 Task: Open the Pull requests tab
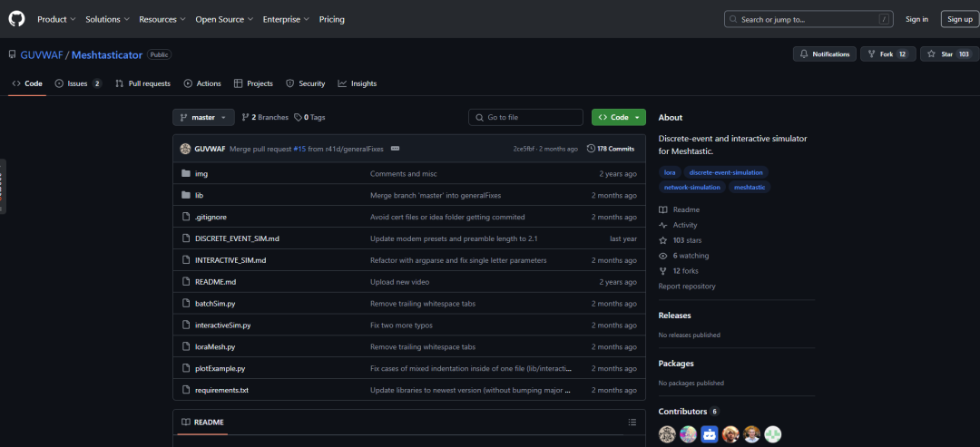(x=142, y=83)
